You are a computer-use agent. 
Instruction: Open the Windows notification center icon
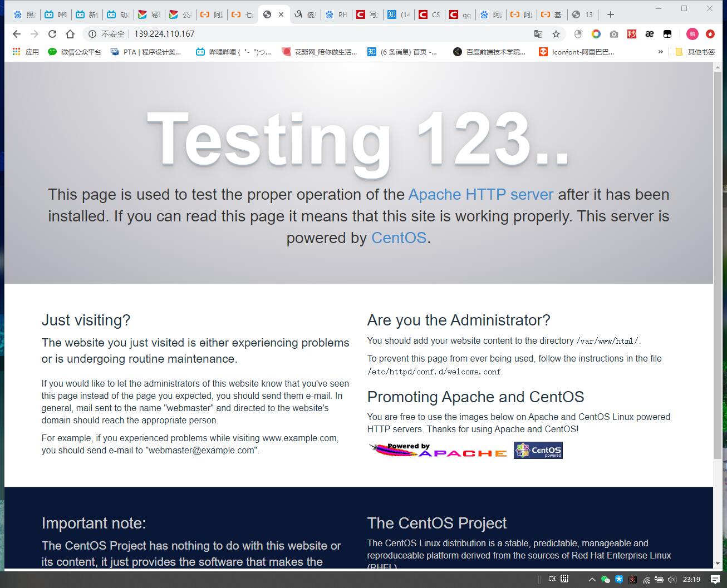click(715, 580)
